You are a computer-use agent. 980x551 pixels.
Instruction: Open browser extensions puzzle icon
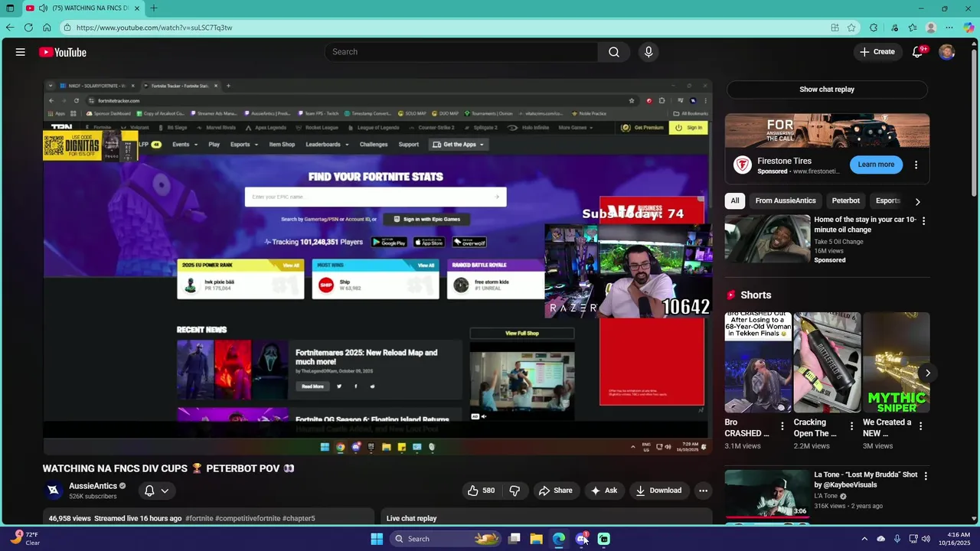[874, 28]
